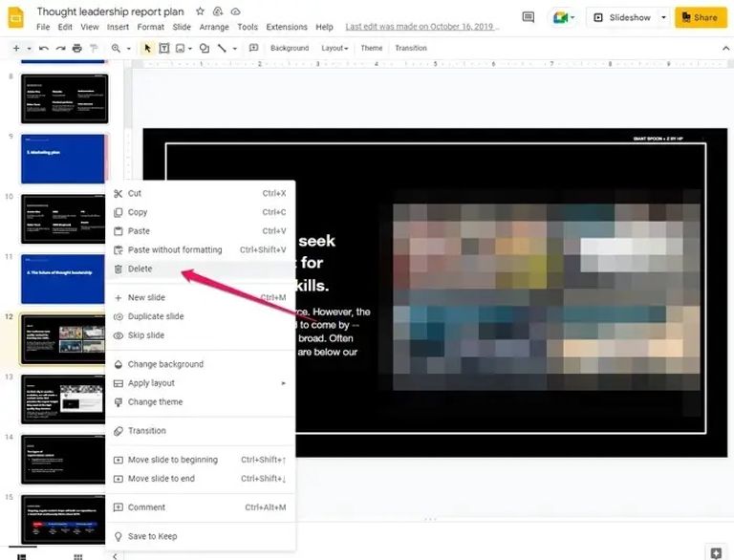
Task: Toggle Skip slide in context menu
Action: click(x=145, y=335)
